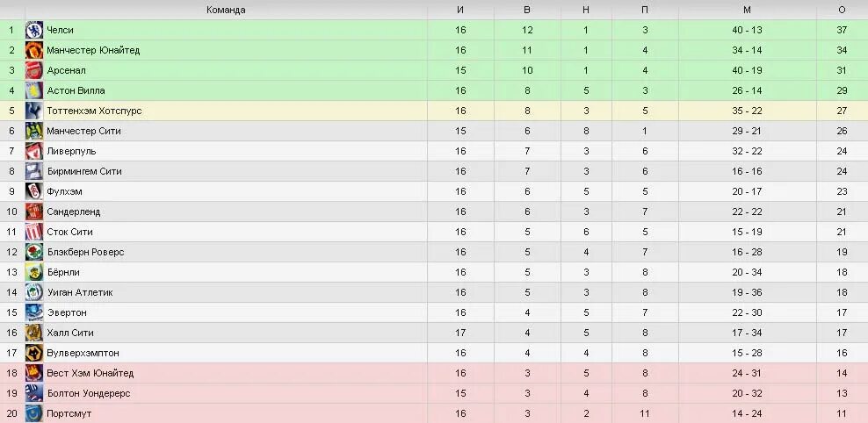Open the Tottenham Hotspur crest icon
The image size is (868, 423).
coord(33,111)
